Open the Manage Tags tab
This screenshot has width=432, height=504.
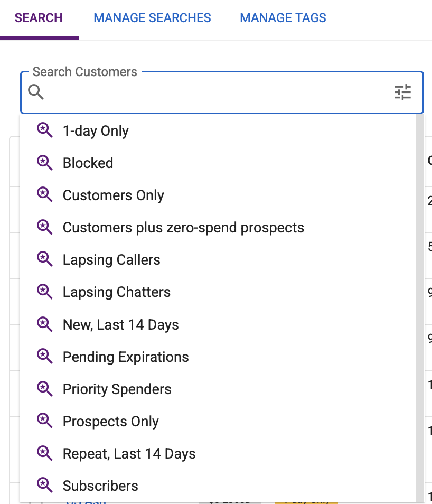click(283, 18)
